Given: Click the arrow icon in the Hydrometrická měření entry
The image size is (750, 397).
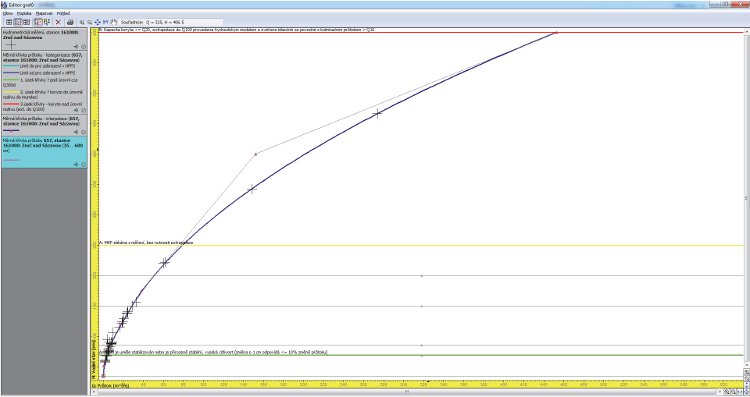Looking at the screenshot, I should pos(76,46).
